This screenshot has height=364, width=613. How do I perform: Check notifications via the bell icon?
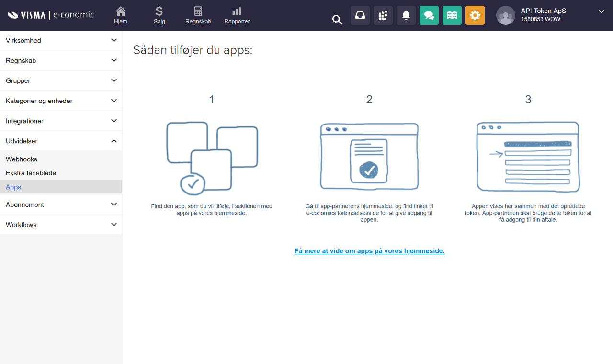(x=406, y=15)
